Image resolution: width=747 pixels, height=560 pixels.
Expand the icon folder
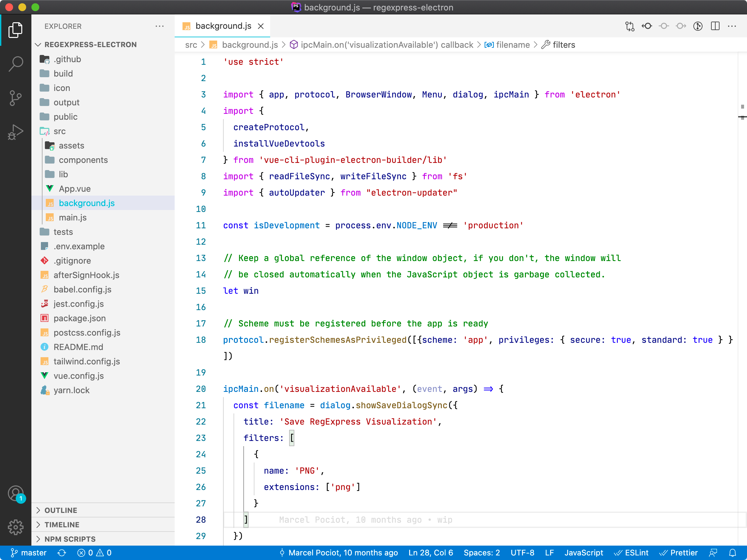coord(103,88)
